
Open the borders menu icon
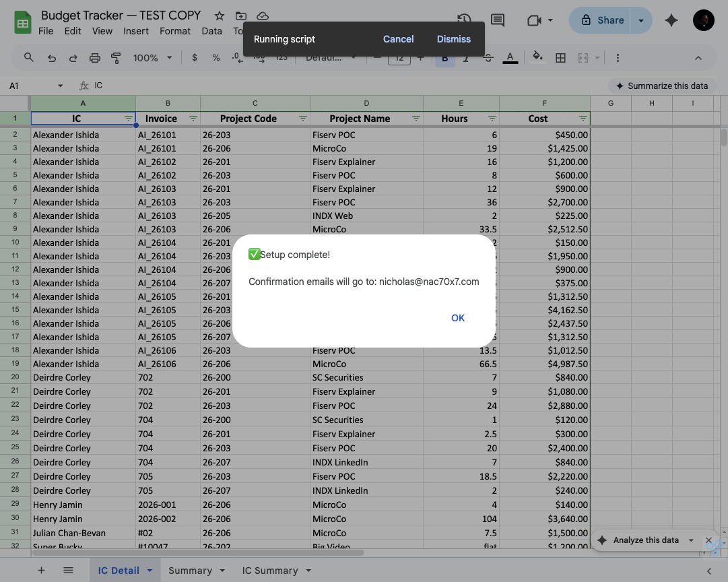(561, 58)
